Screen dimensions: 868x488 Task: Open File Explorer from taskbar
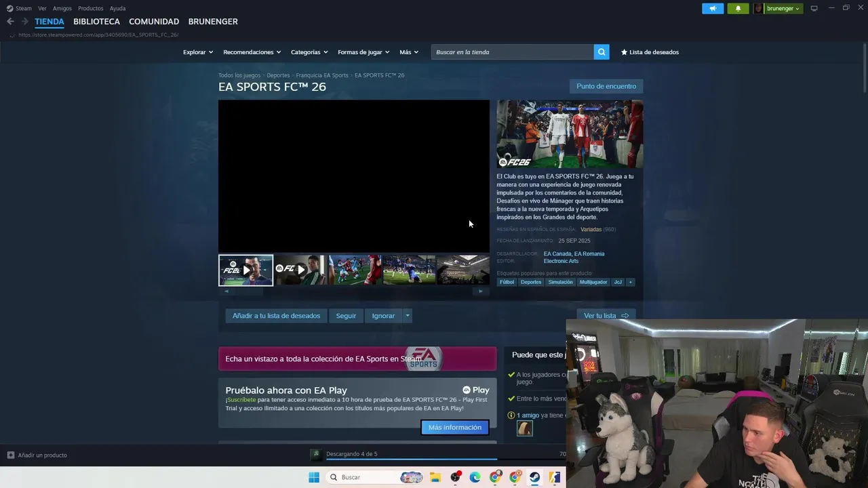tap(435, 477)
